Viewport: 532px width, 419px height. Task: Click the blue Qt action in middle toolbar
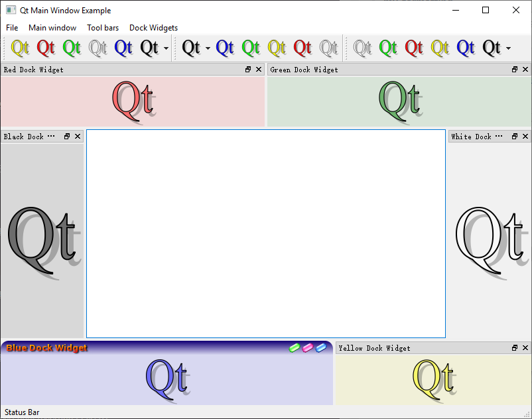(x=224, y=48)
